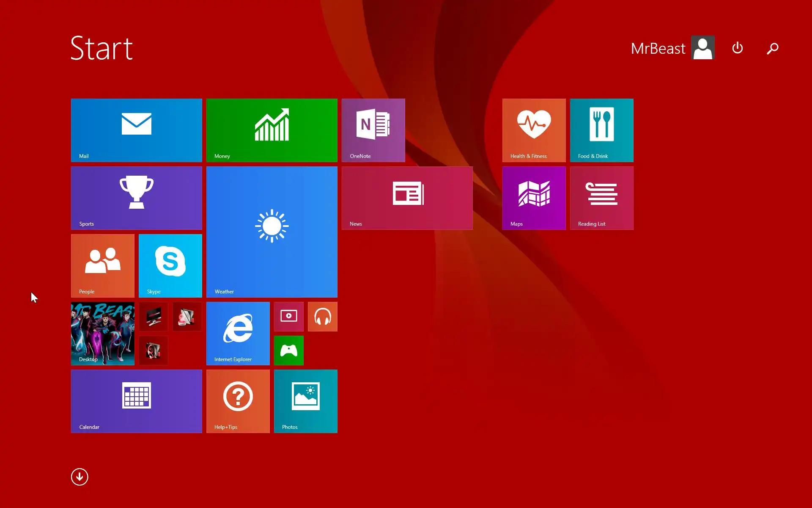Open the Desktop thumbnail tile
This screenshot has height=508, width=812.
pos(102,333)
